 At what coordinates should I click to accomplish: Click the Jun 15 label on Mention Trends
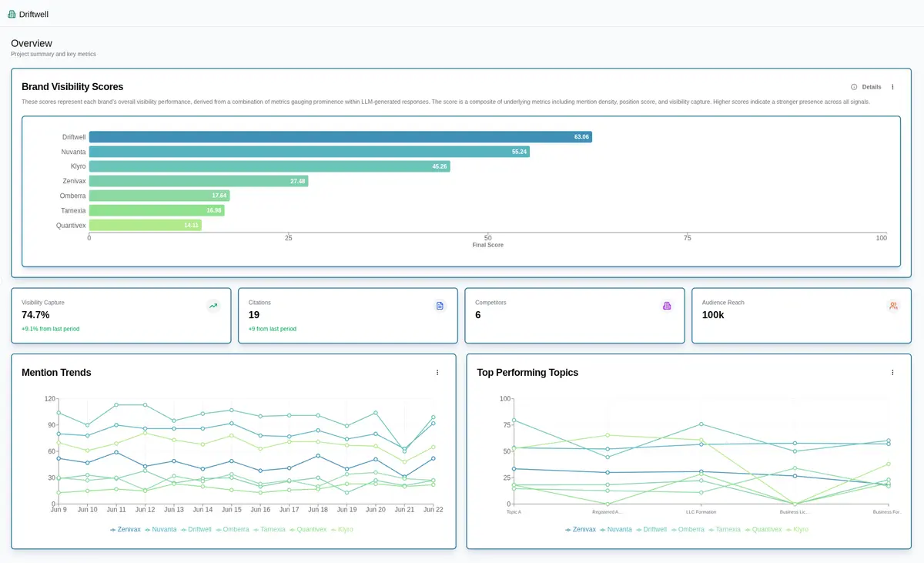tap(231, 510)
